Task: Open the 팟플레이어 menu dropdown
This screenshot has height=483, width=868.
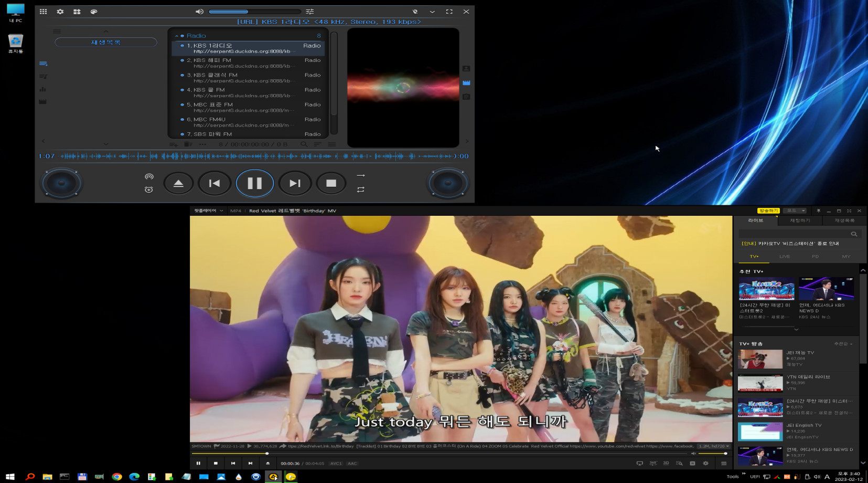Action: coord(208,211)
